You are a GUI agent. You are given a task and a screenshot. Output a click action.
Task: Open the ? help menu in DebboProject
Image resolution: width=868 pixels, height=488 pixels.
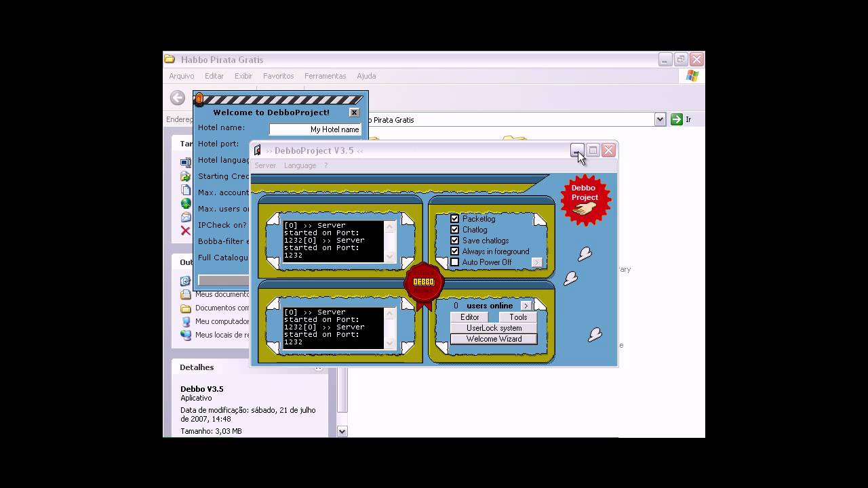coord(325,165)
